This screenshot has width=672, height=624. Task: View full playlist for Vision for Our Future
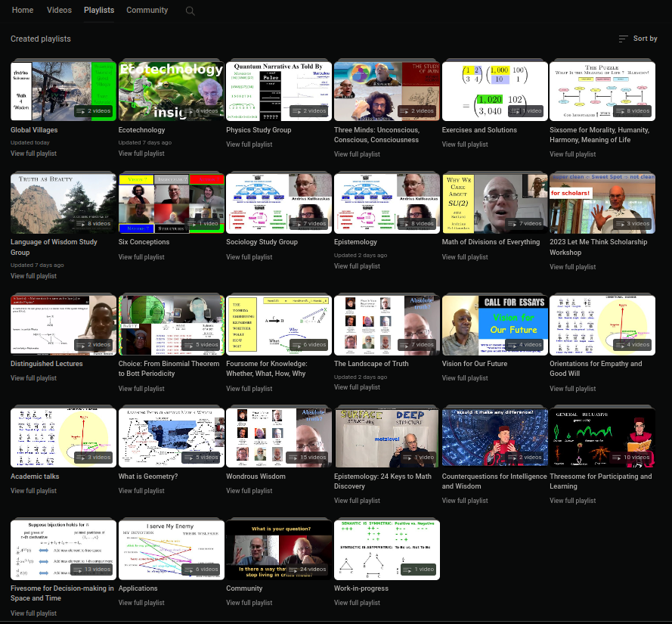(465, 378)
